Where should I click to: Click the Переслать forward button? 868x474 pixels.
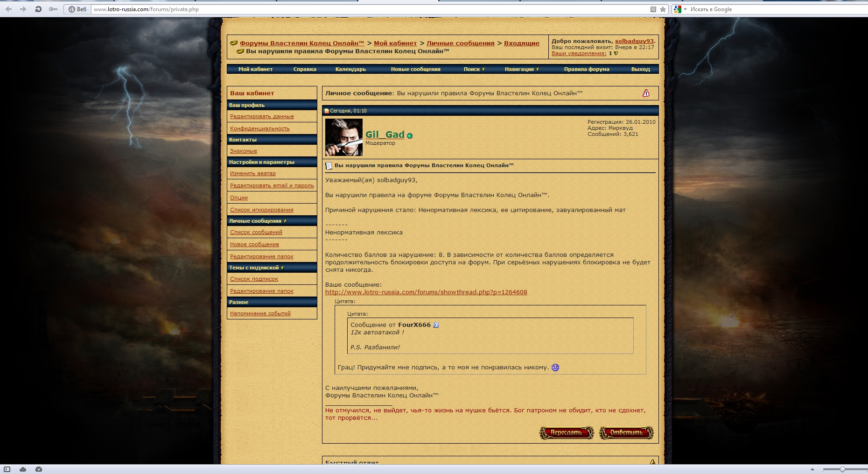567,433
